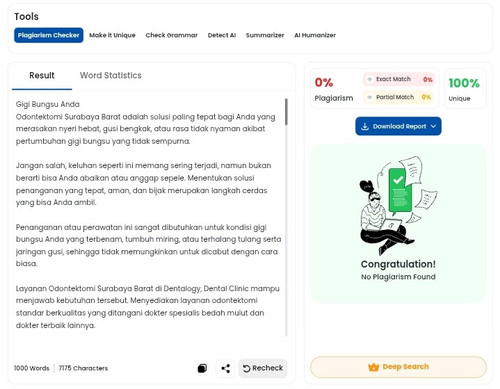This screenshot has width=500, height=389.
Task: Select the Result tab
Action: (42, 76)
